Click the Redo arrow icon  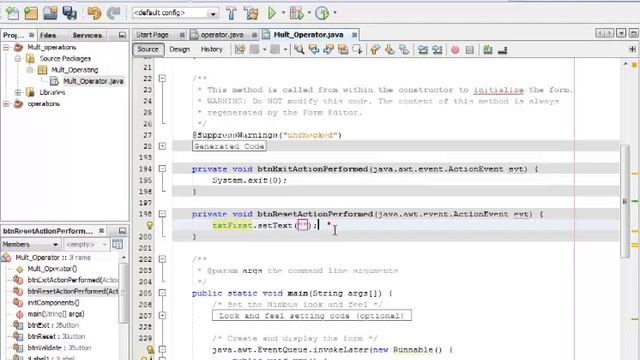113,13
